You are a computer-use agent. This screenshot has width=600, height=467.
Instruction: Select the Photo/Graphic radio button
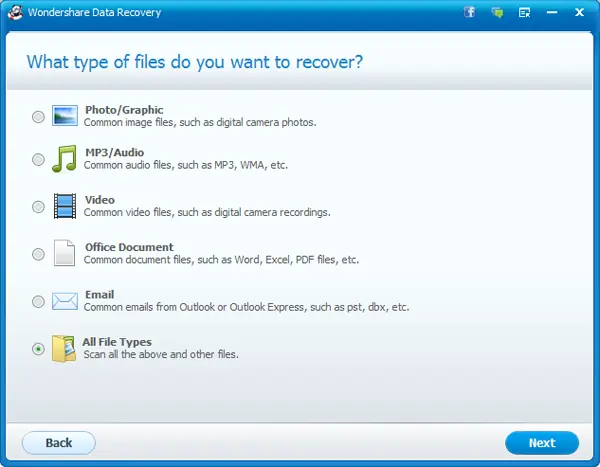tap(38, 117)
